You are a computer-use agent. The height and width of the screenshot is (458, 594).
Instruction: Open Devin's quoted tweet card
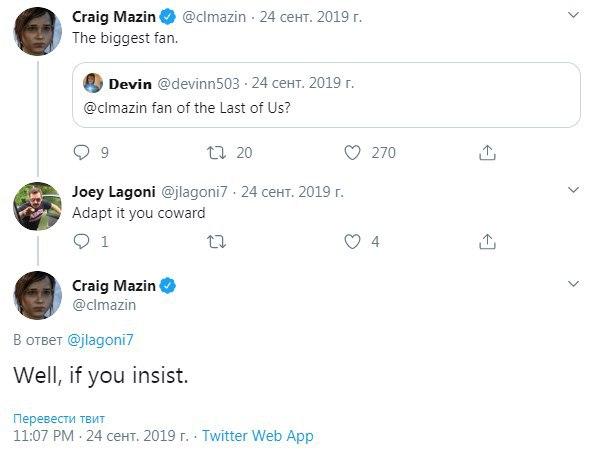pos(326,95)
